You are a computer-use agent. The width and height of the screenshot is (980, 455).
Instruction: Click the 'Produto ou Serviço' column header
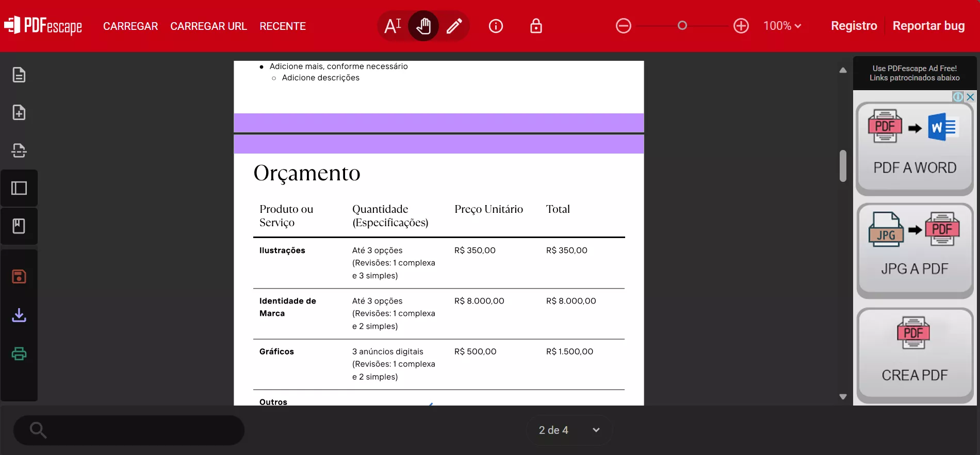pos(286,216)
